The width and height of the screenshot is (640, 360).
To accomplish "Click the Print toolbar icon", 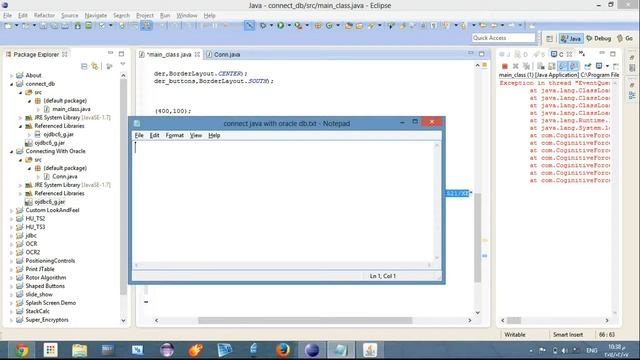I will 65,26.
